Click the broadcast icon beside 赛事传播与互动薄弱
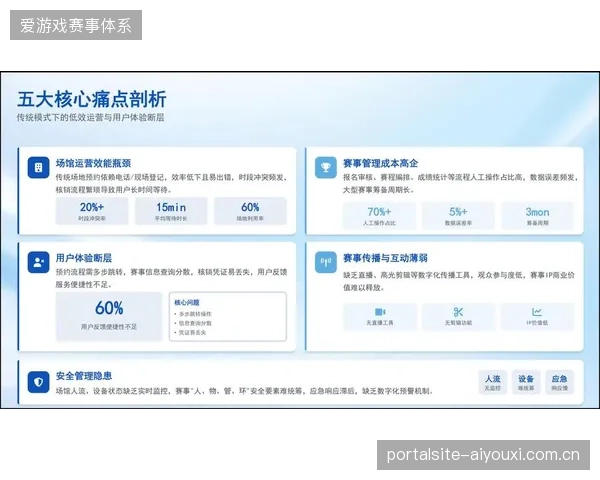Image resolution: width=600 pixels, height=480 pixels. (x=326, y=262)
